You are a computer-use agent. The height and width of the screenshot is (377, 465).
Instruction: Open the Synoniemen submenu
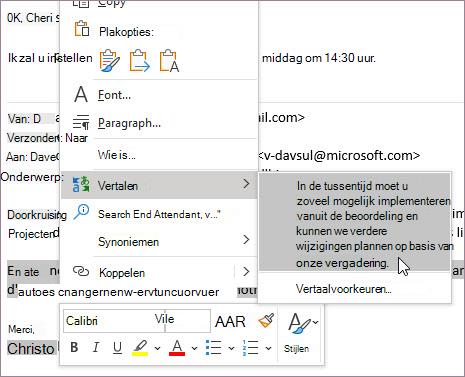pos(159,241)
